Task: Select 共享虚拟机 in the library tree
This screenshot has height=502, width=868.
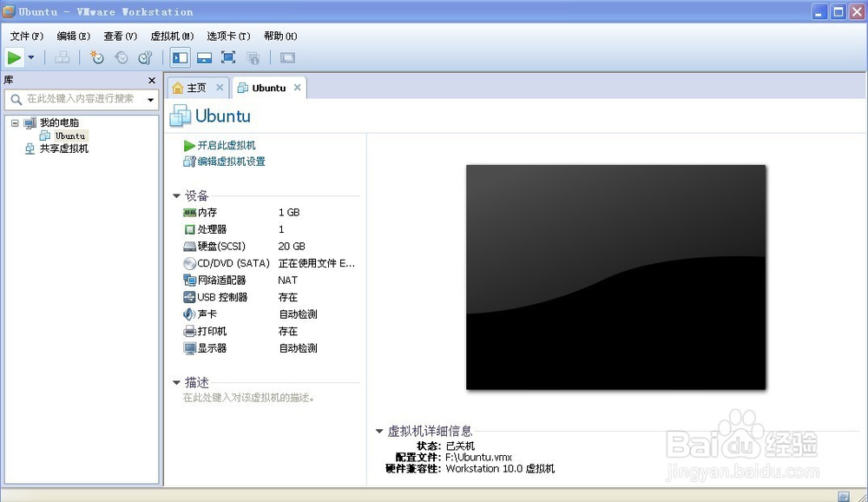Action: click(63, 149)
